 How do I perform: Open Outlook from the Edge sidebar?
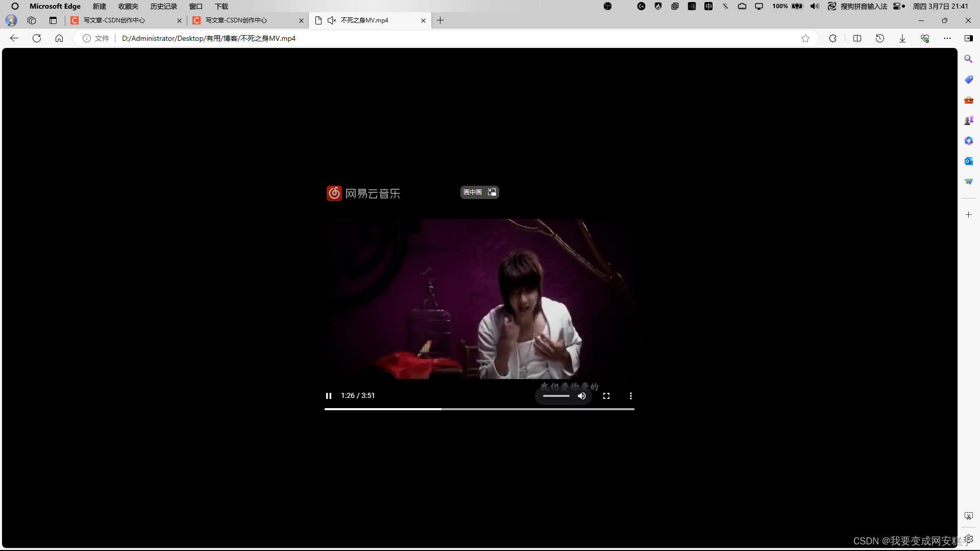coord(968,161)
